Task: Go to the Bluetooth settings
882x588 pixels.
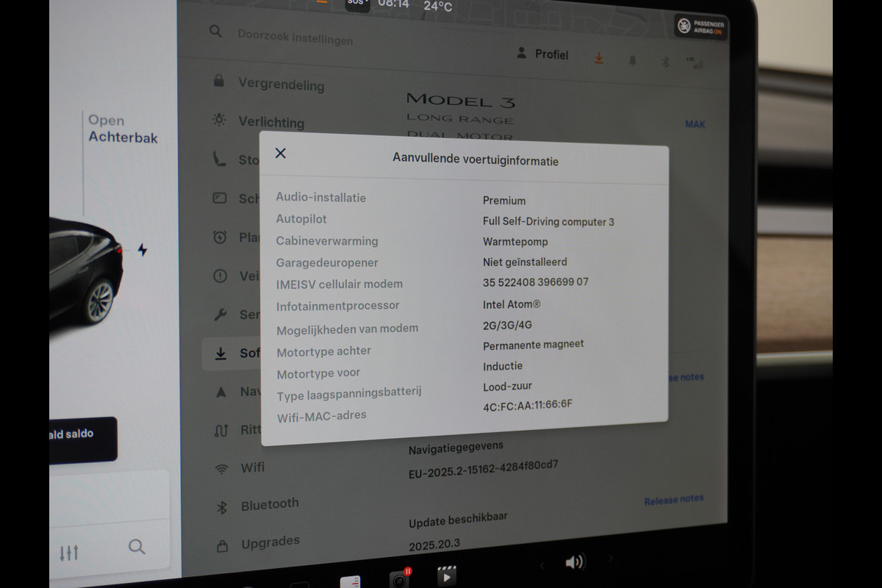Action: [270, 505]
